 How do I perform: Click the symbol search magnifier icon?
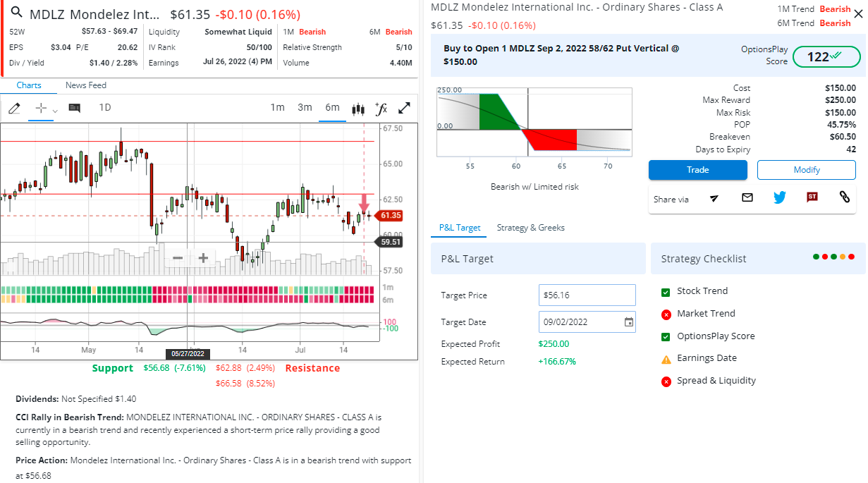pos(16,13)
